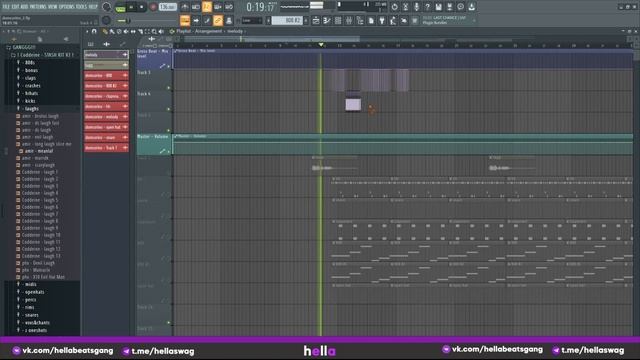Click the tempo display 136
The width and height of the screenshot is (640, 360).
point(167,7)
